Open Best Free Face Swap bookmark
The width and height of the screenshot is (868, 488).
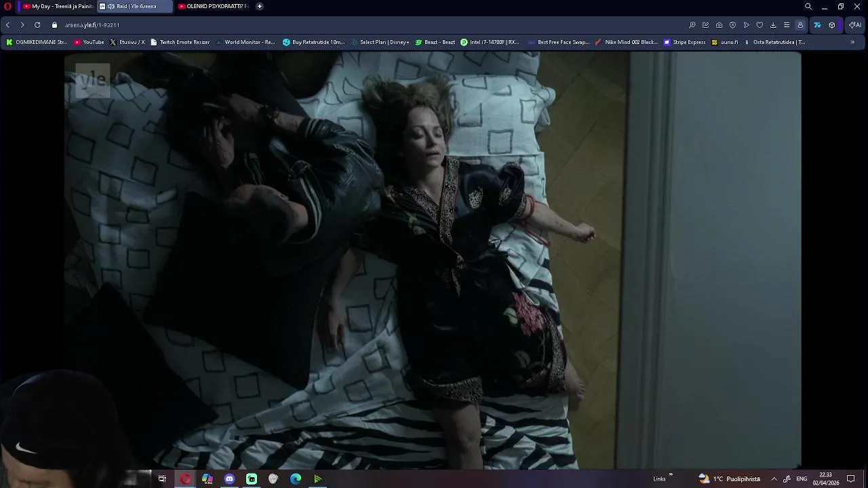click(x=558, y=42)
